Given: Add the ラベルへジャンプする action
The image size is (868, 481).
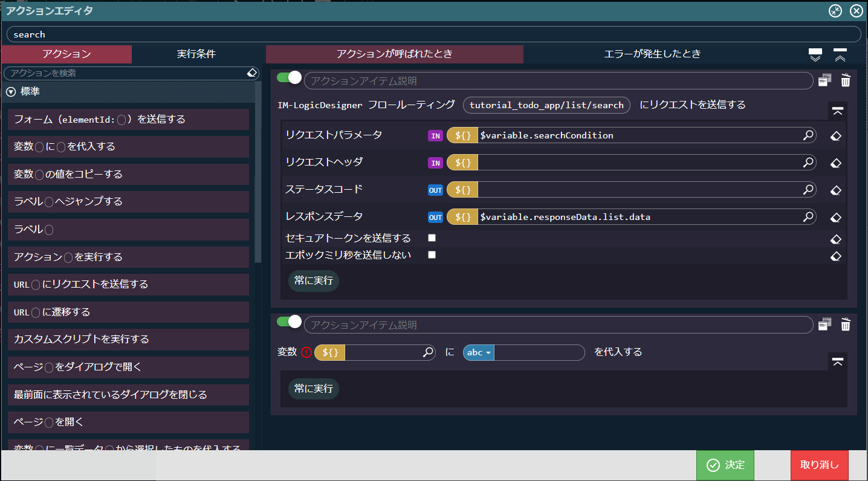Looking at the screenshot, I should coord(129,201).
